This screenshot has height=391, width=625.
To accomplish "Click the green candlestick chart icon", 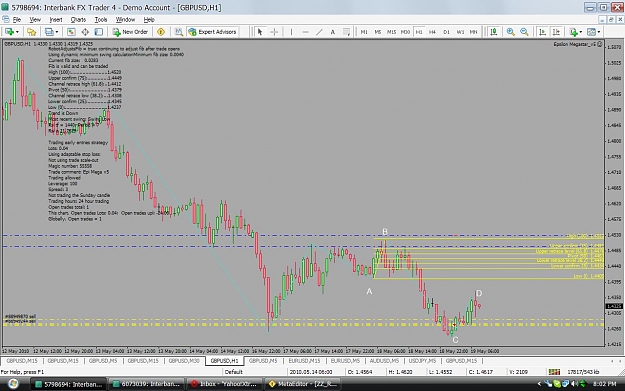I will (x=493, y=32).
